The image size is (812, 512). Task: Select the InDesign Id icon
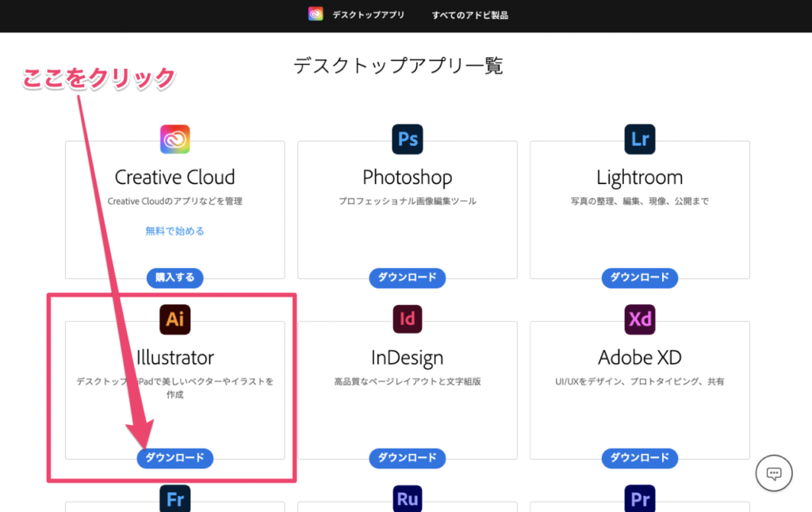(x=407, y=319)
